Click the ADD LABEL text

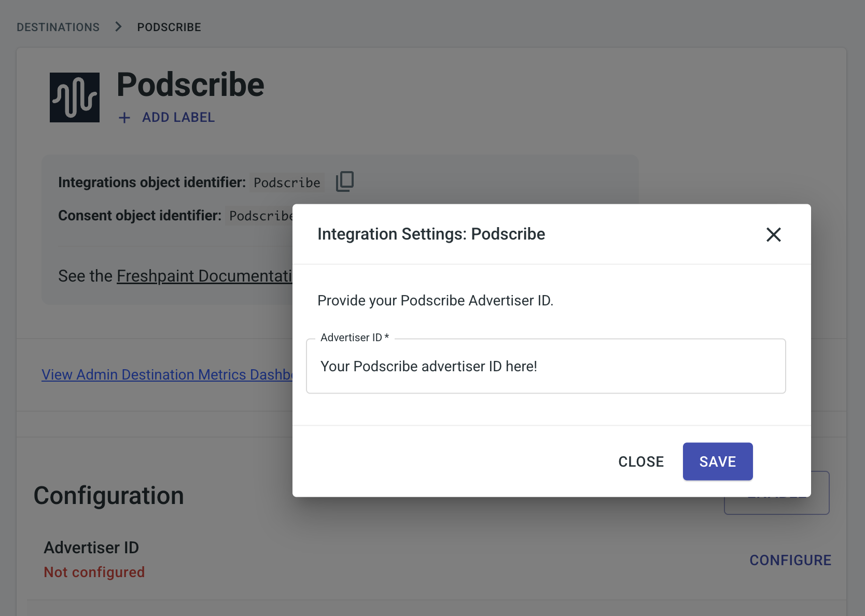click(x=178, y=118)
